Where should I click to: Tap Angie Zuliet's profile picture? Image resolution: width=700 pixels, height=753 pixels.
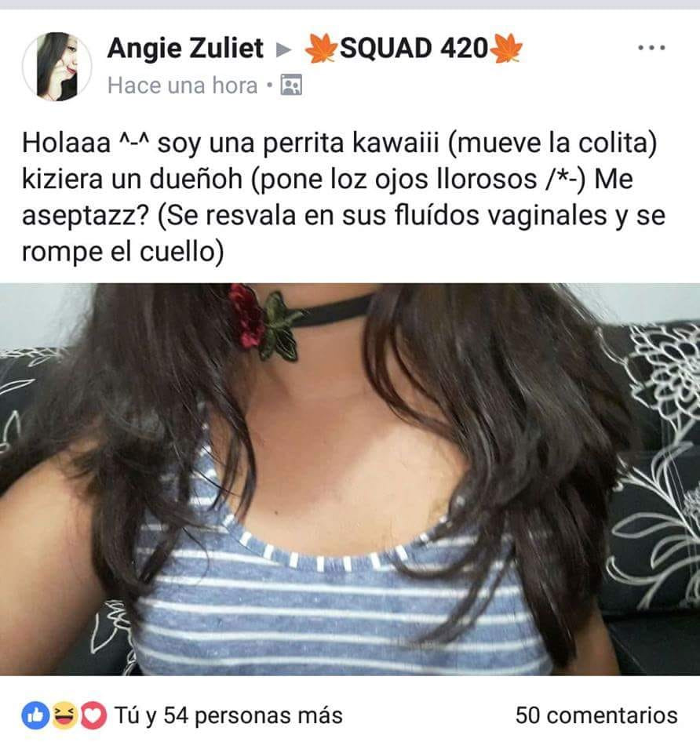[x=57, y=66]
